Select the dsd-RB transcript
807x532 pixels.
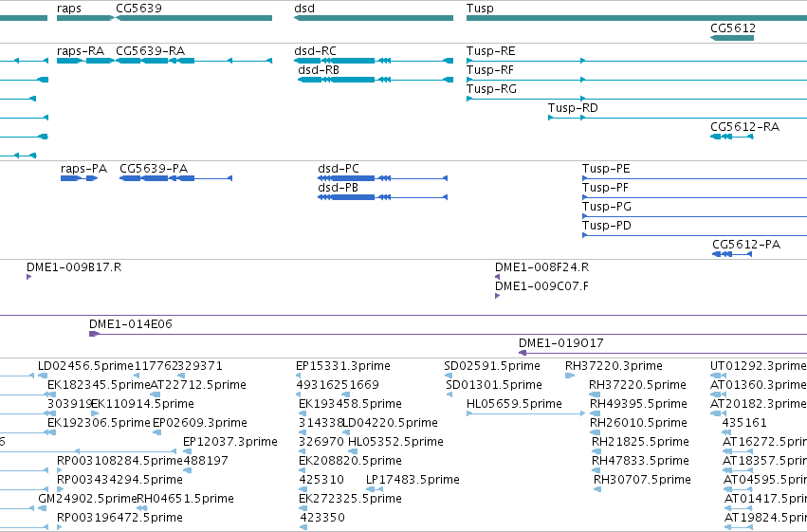pos(376,80)
